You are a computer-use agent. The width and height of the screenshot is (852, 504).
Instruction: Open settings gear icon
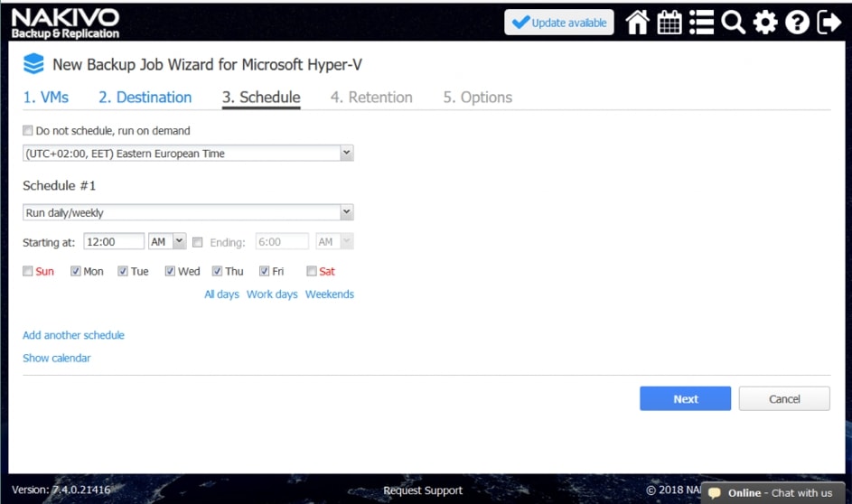(765, 23)
